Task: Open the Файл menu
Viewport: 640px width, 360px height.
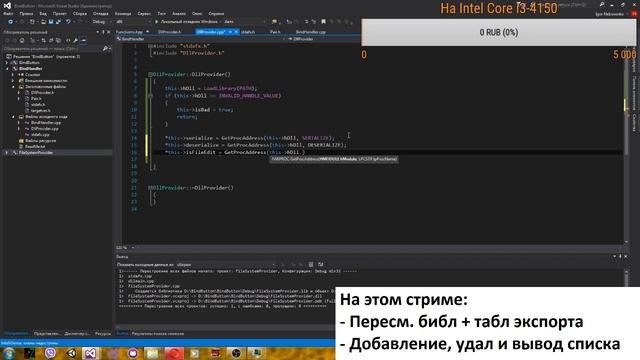Action: pos(8,13)
